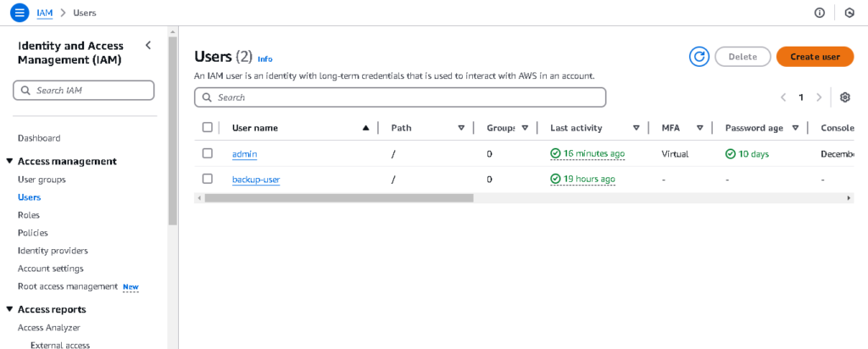Viewport: 868px width, 349px height.
Task: Click the New badge by Root access
Action: [x=131, y=287]
